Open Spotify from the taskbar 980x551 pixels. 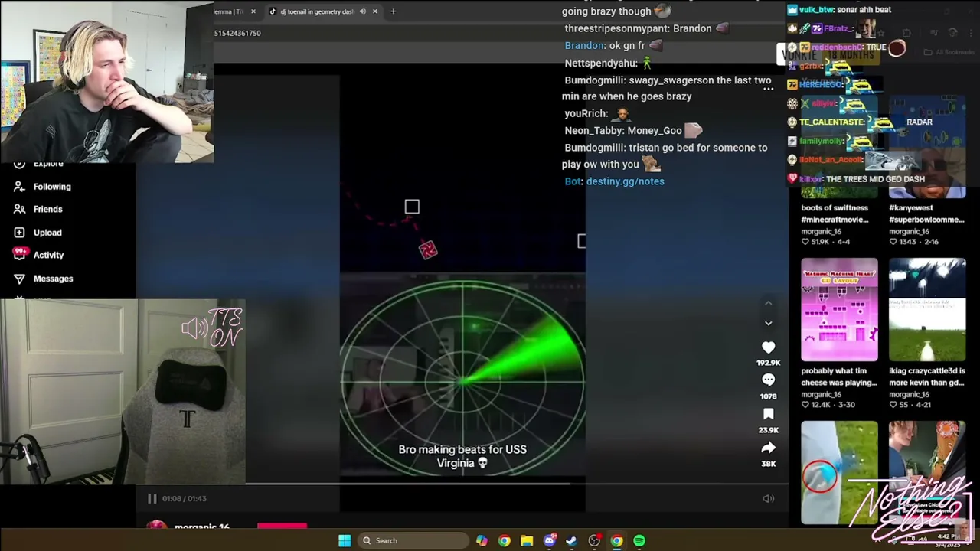pyautogui.click(x=639, y=541)
